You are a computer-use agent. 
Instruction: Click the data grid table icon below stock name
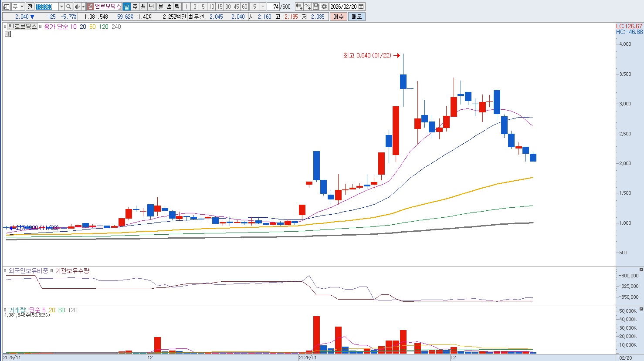coord(7,34)
